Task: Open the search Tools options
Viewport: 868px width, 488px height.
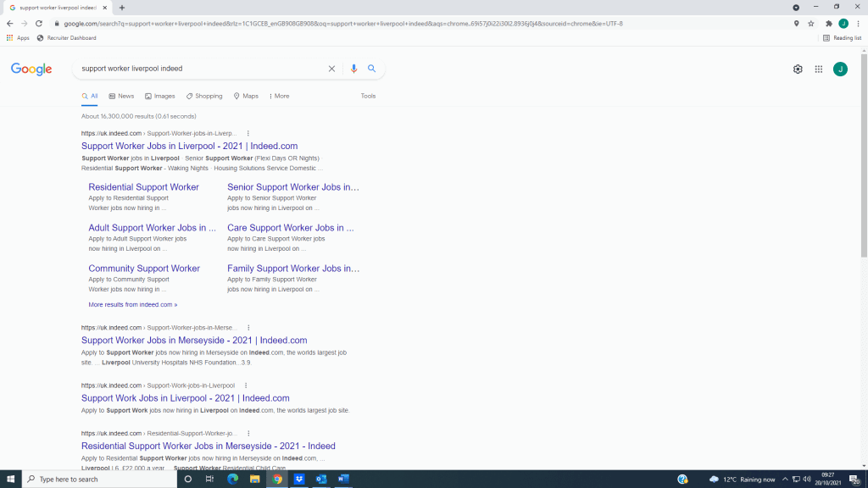Action: point(368,96)
